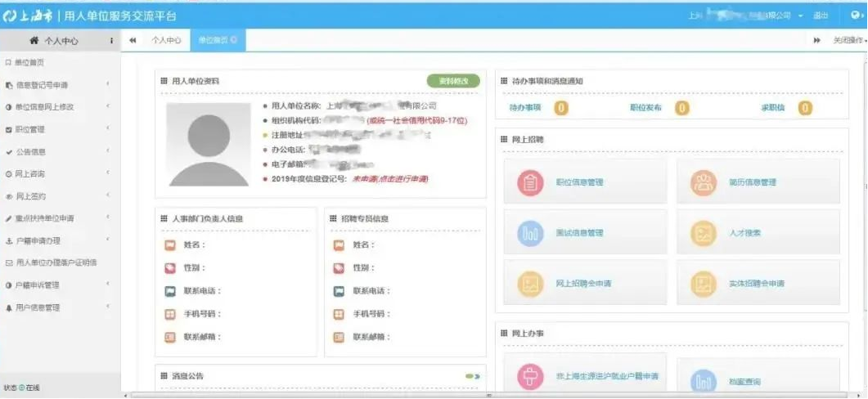Screen dimensions: 868x399
Task: Close the 单位首页 tab
Action: [x=234, y=40]
